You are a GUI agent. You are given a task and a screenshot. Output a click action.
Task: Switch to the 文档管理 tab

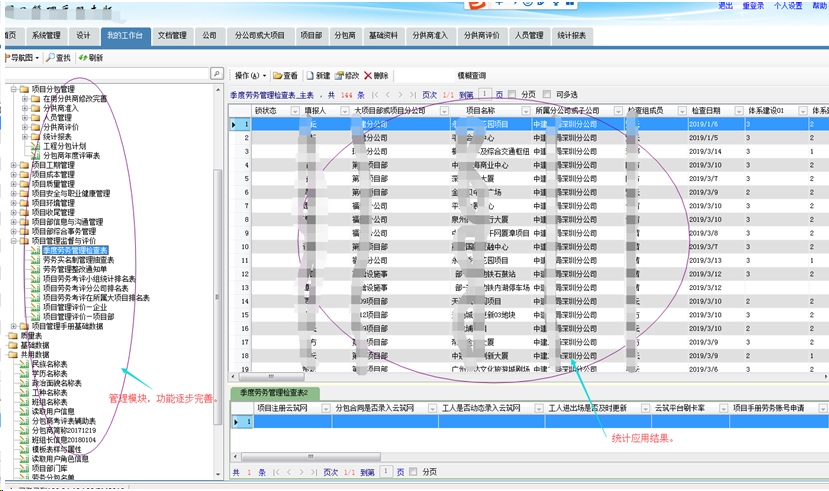(x=172, y=35)
